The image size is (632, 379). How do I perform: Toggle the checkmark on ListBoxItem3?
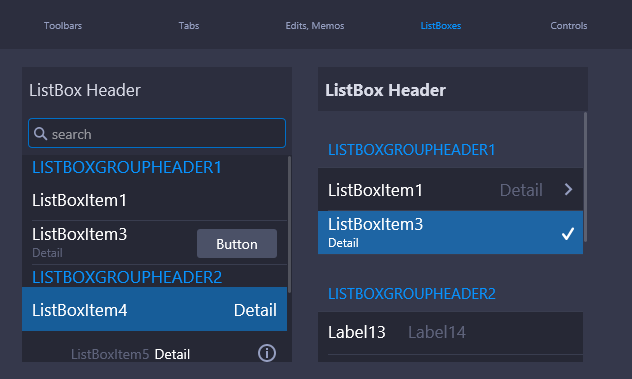point(568,233)
